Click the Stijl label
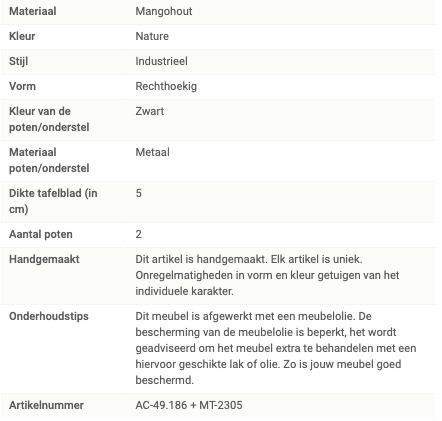This screenshot has width=442, height=421. click(x=18, y=61)
